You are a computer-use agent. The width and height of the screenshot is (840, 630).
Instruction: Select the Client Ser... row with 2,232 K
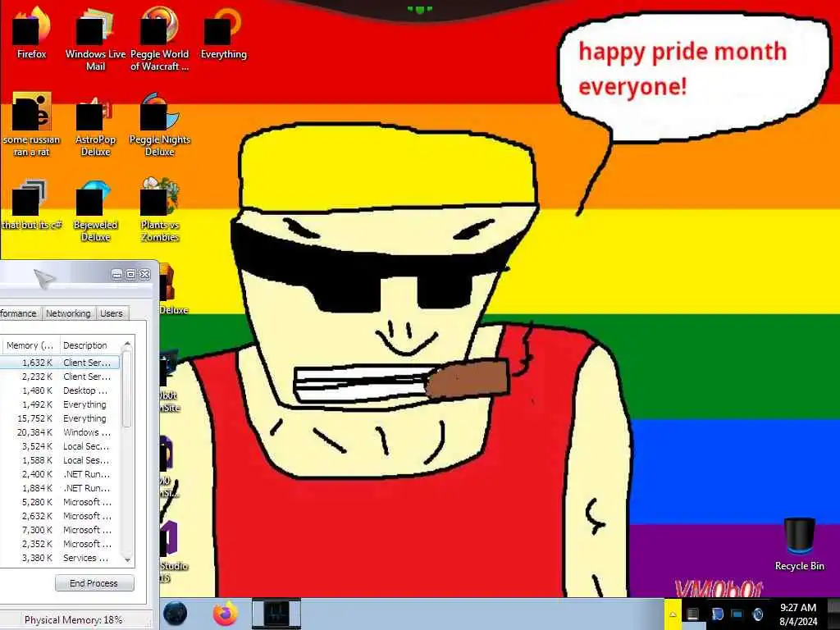60,377
